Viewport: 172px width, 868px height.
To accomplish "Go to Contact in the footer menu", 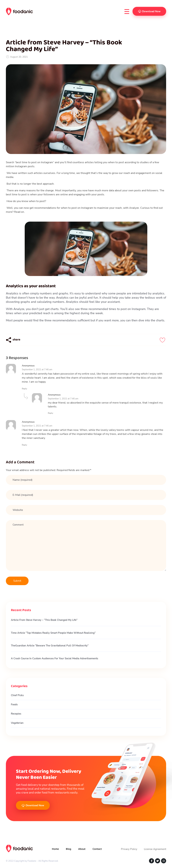I will [x=97, y=849].
